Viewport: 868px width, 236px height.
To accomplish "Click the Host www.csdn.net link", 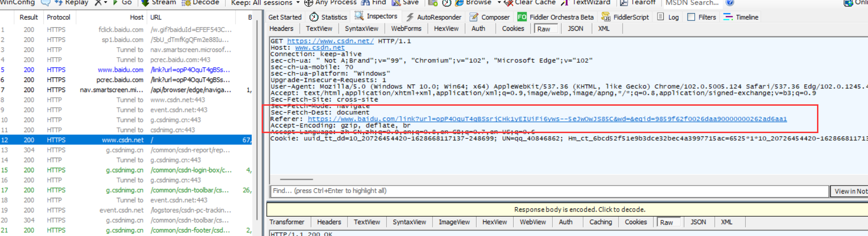I will 320,48.
